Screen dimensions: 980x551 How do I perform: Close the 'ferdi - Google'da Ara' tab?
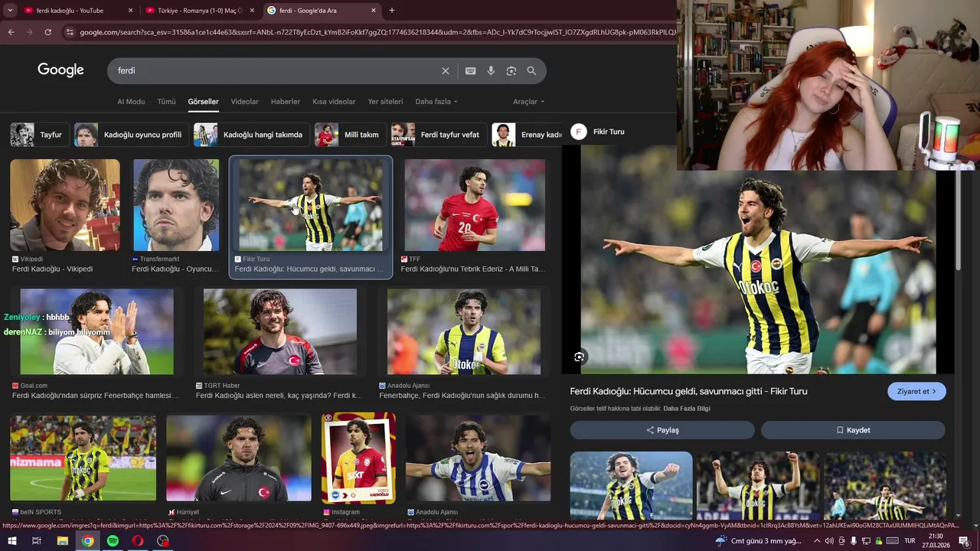(374, 11)
